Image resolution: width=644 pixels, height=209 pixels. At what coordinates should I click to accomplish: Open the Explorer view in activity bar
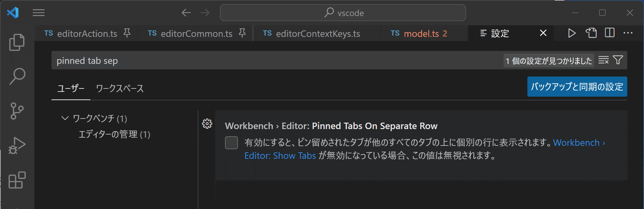coord(17,42)
